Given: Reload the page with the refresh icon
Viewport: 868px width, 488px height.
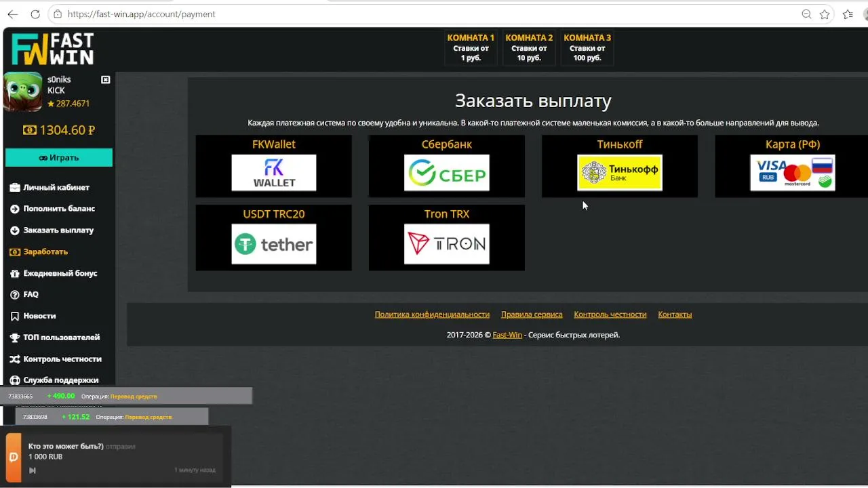Looking at the screenshot, I should point(35,14).
